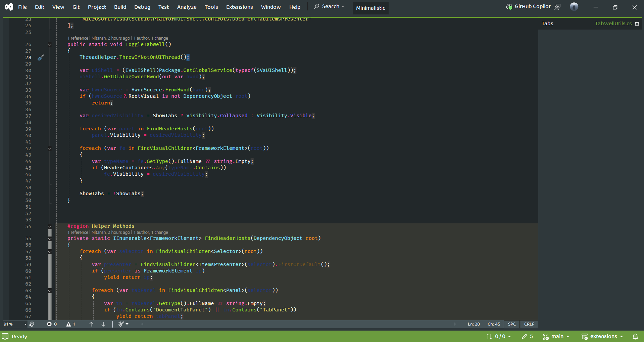The image size is (644, 342).
Task: Click the warnings count icon showing 1
Action: [70, 324]
